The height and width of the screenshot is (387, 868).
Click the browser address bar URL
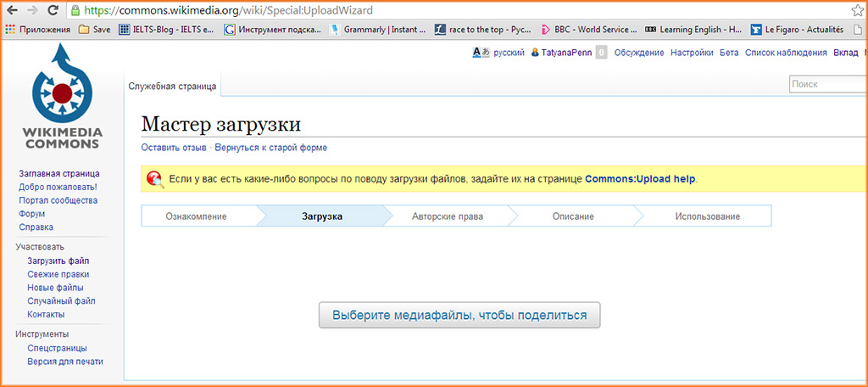coord(229,11)
